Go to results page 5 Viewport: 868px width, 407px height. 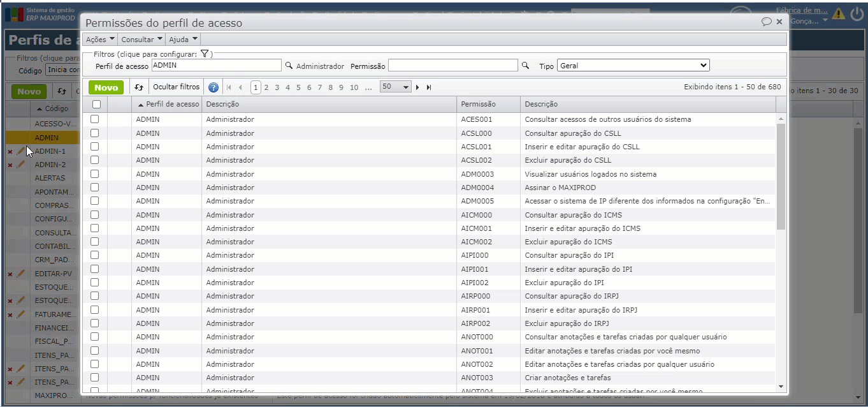click(x=298, y=87)
